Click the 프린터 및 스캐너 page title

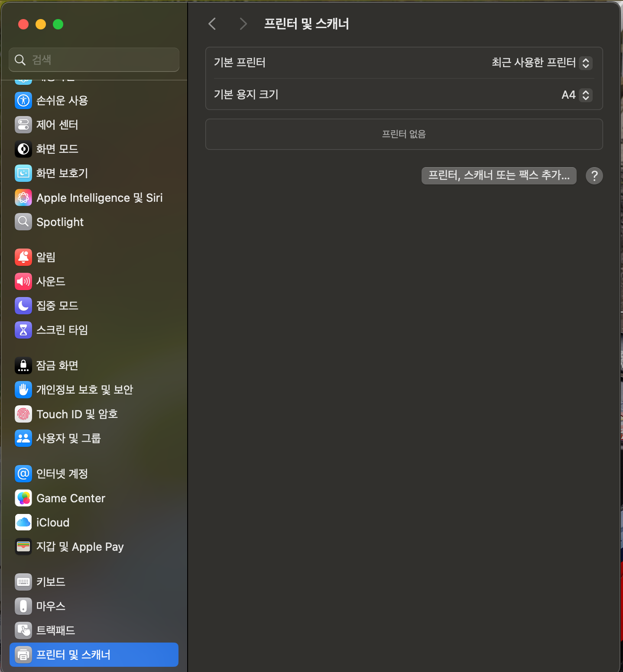(307, 24)
